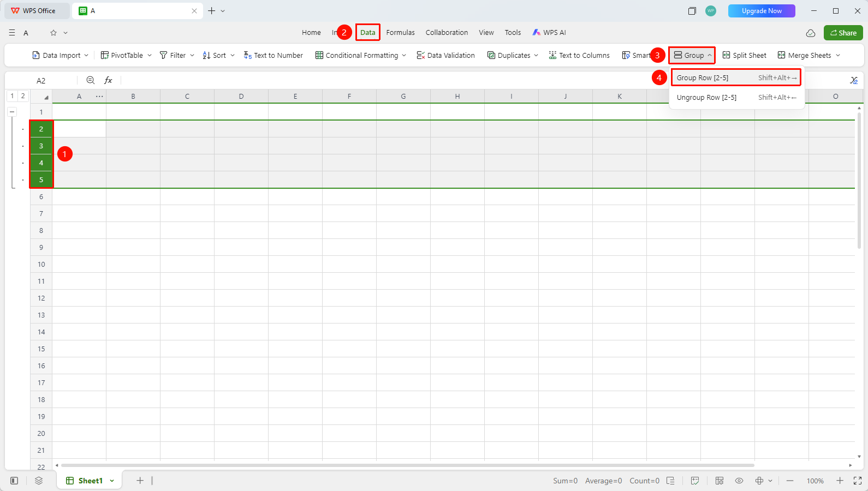Open Data Validation
This screenshot has height=491, width=868.
click(445, 55)
